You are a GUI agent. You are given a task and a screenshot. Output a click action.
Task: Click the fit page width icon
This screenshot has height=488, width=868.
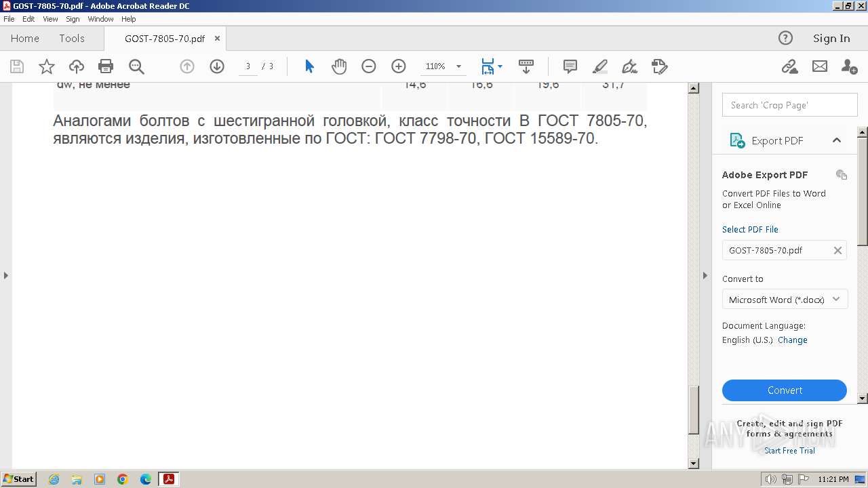pyautogui.click(x=488, y=66)
